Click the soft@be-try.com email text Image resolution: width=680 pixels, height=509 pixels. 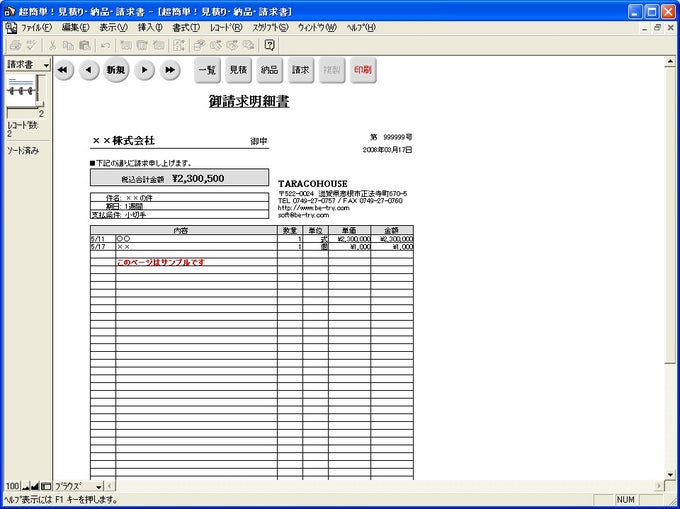click(303, 215)
